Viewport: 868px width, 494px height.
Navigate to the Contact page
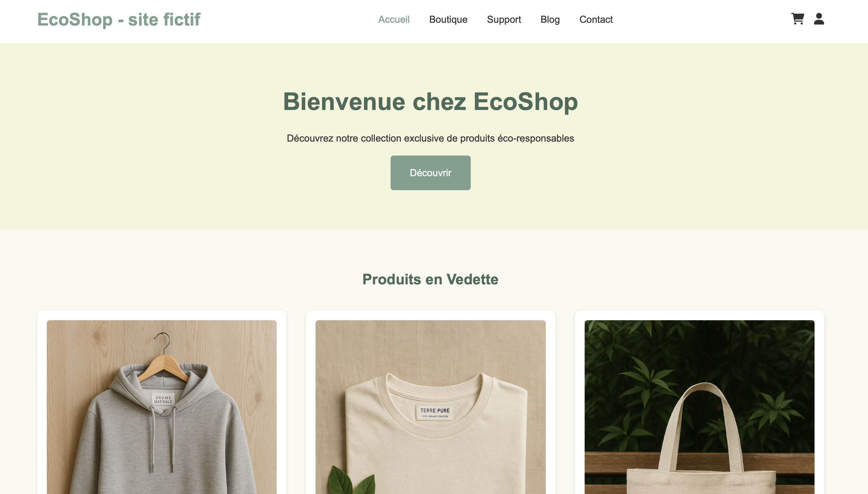596,19
